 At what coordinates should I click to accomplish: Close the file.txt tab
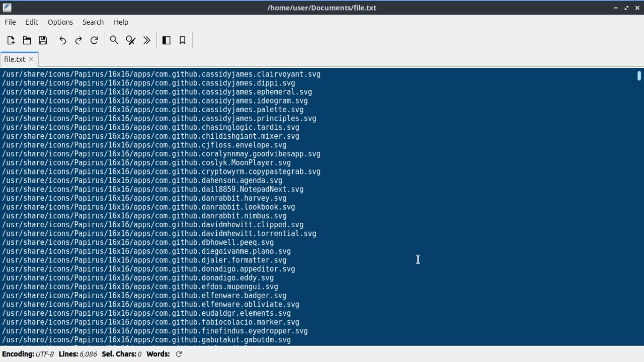pyautogui.click(x=31, y=59)
